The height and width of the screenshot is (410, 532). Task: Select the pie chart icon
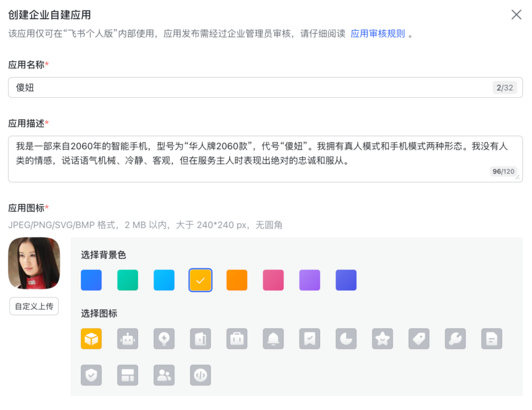coord(346,339)
